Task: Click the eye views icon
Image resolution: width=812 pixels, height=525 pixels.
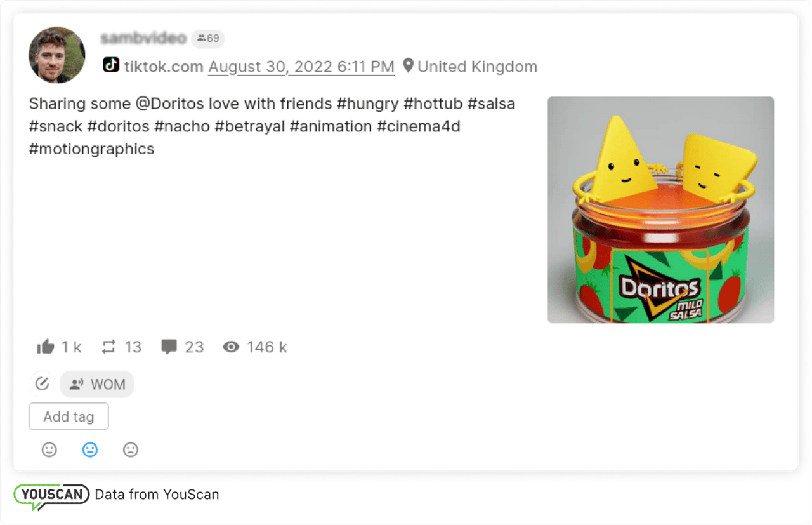Action: click(231, 347)
